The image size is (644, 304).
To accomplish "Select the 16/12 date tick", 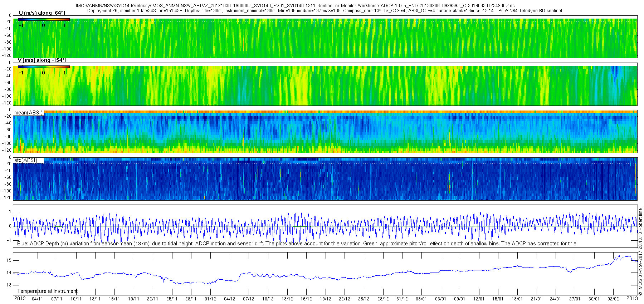I will (306, 299).
